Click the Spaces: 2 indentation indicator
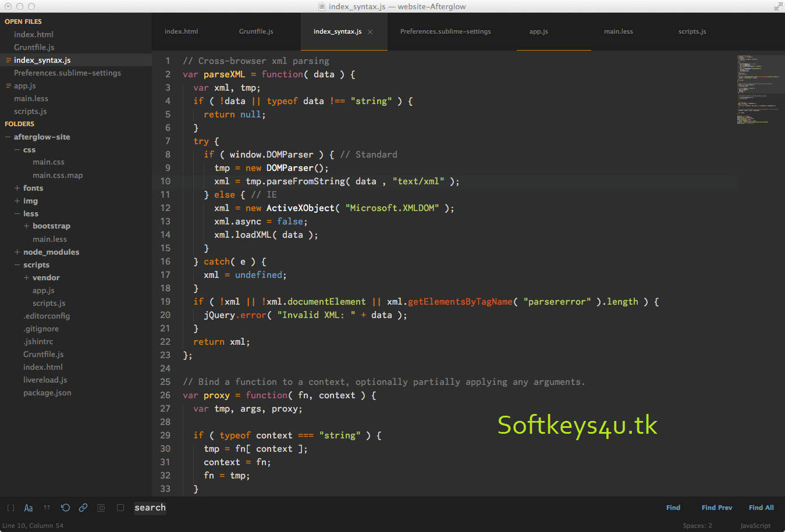Screen dimensions: 785x532 coord(697,525)
